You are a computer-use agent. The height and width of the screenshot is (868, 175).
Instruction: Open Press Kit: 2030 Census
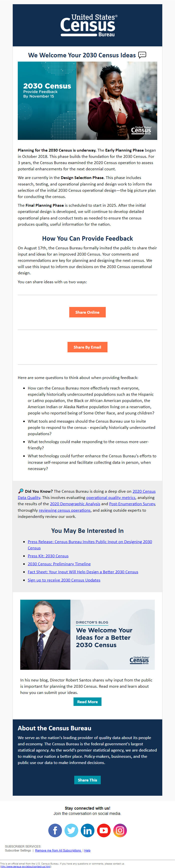48,556
